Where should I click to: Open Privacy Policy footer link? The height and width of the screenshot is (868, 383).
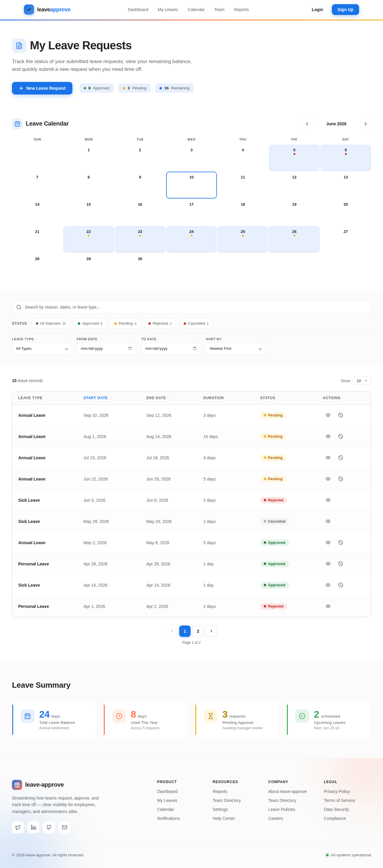point(337,791)
